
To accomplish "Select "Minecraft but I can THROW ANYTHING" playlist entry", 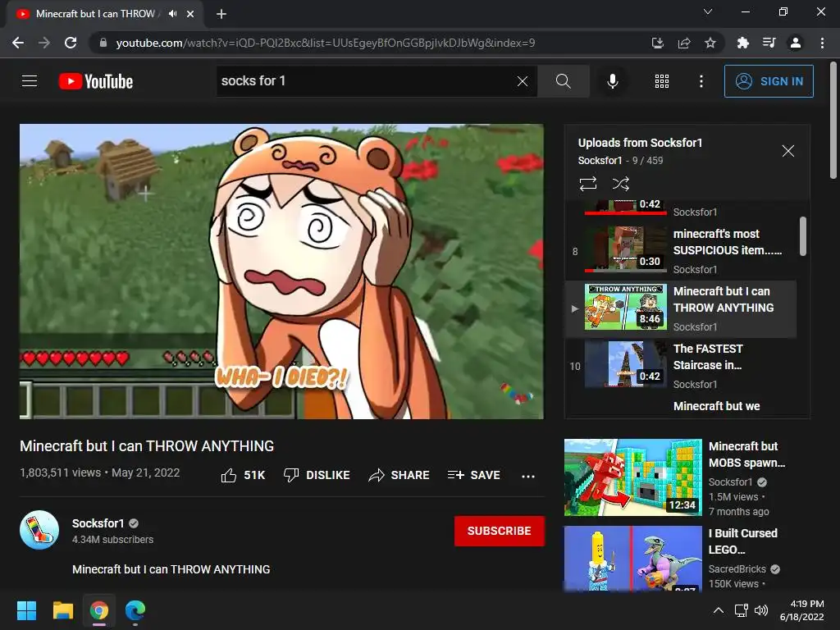I will point(680,309).
